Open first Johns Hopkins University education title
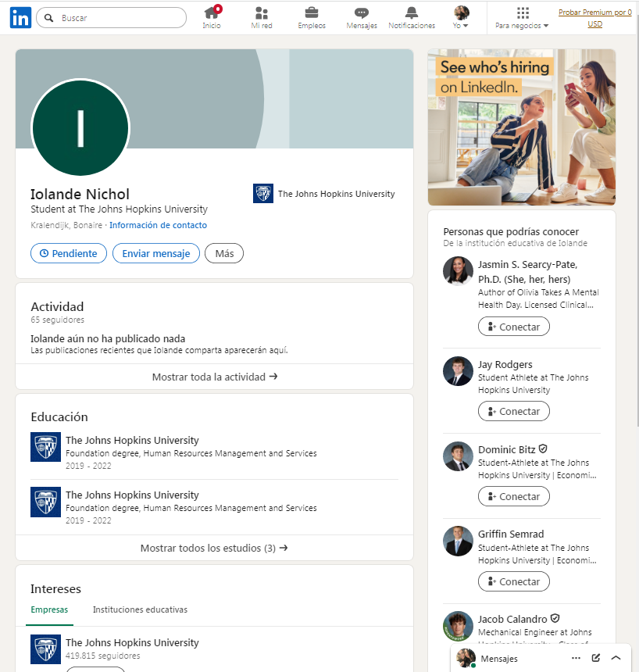 [x=132, y=440]
